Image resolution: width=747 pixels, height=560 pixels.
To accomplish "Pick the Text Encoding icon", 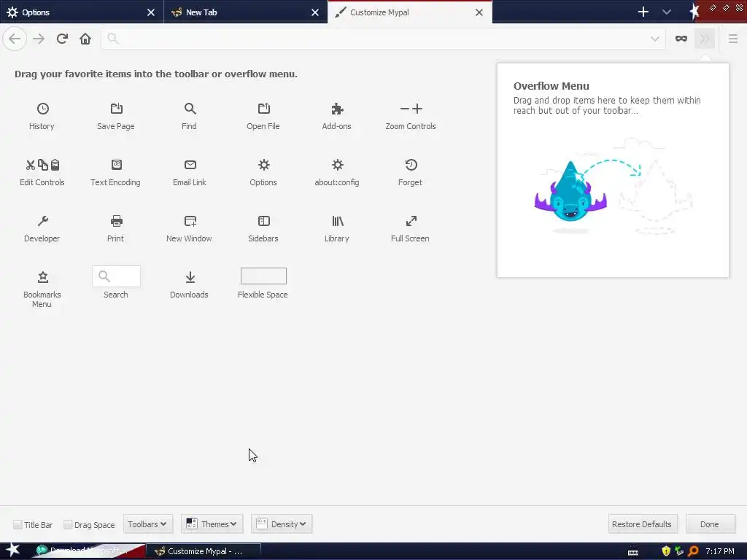I will (116, 165).
